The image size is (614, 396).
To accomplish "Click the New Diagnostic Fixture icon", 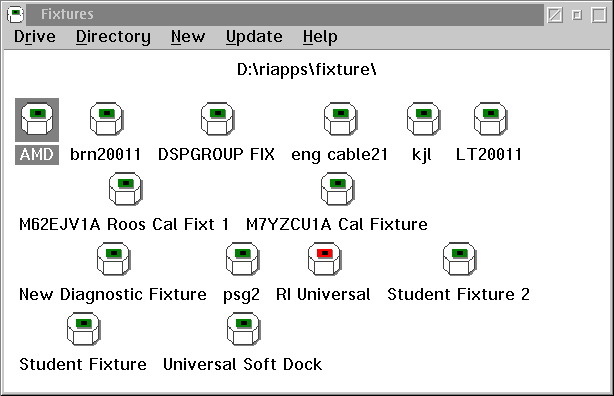I will click(x=114, y=259).
